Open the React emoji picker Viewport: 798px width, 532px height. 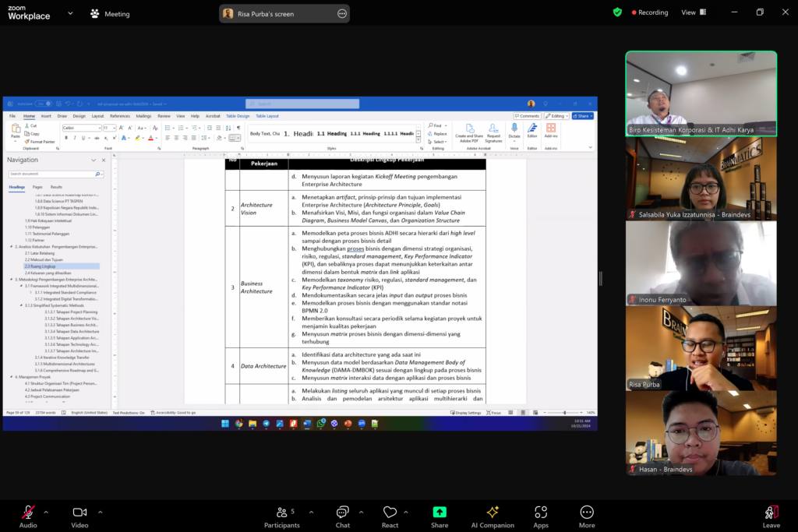[390, 514]
